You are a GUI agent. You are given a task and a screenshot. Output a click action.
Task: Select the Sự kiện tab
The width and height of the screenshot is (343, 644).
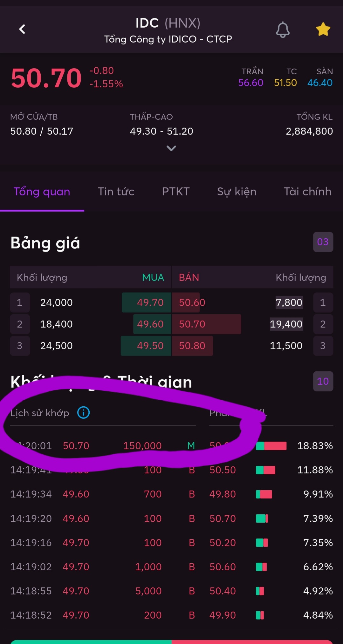coord(237,192)
